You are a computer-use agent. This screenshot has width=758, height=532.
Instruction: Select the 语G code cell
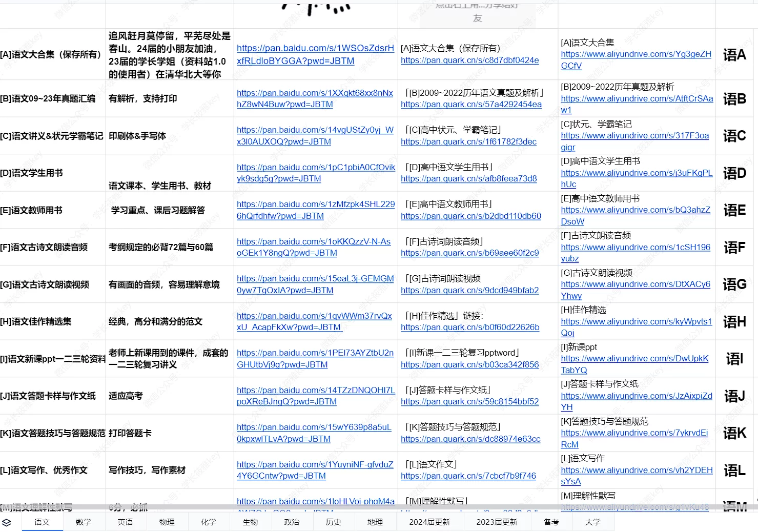pyautogui.click(x=734, y=284)
